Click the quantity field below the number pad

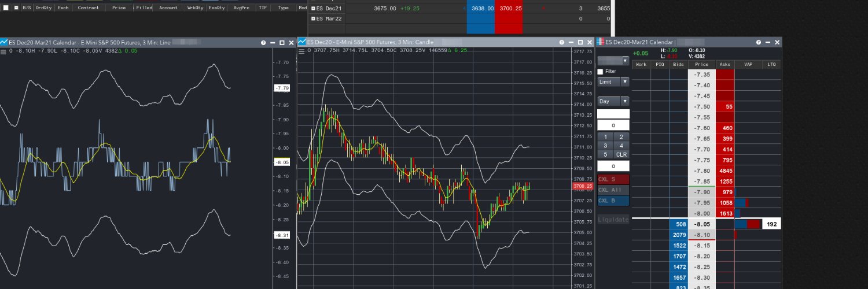(613, 166)
